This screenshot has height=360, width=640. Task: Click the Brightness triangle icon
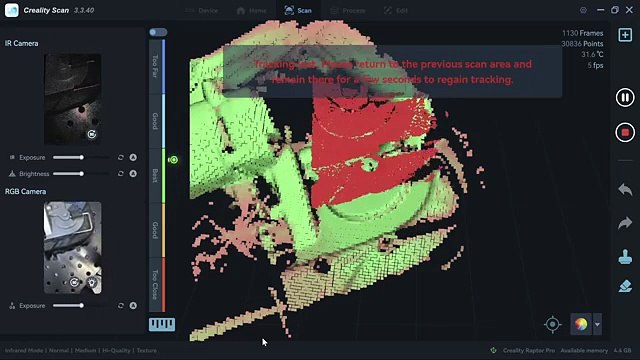[12, 173]
